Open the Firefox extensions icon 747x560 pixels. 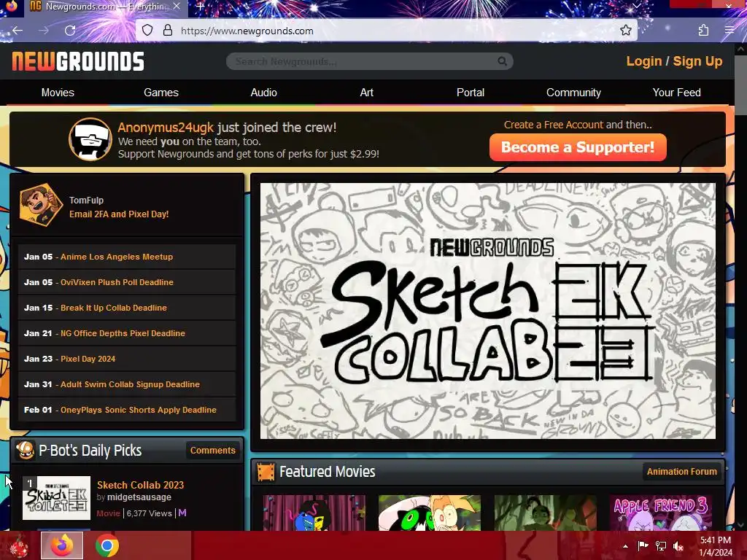[x=703, y=31]
